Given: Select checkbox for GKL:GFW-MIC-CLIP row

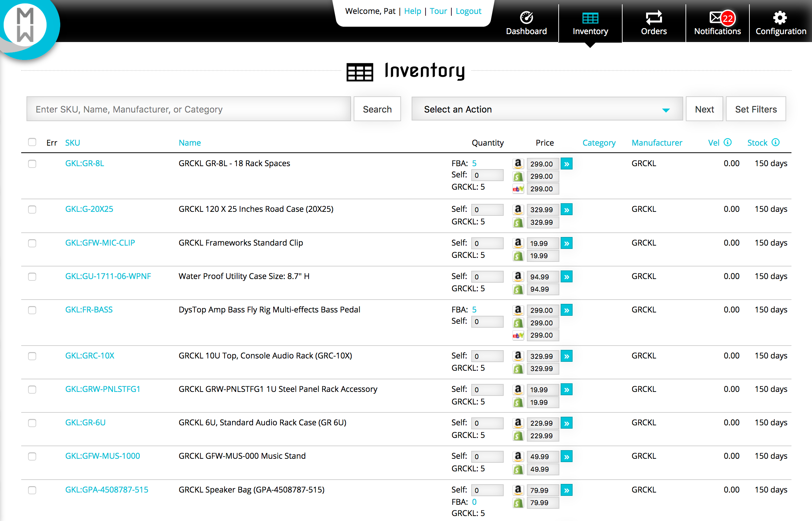Looking at the screenshot, I should pos(32,243).
